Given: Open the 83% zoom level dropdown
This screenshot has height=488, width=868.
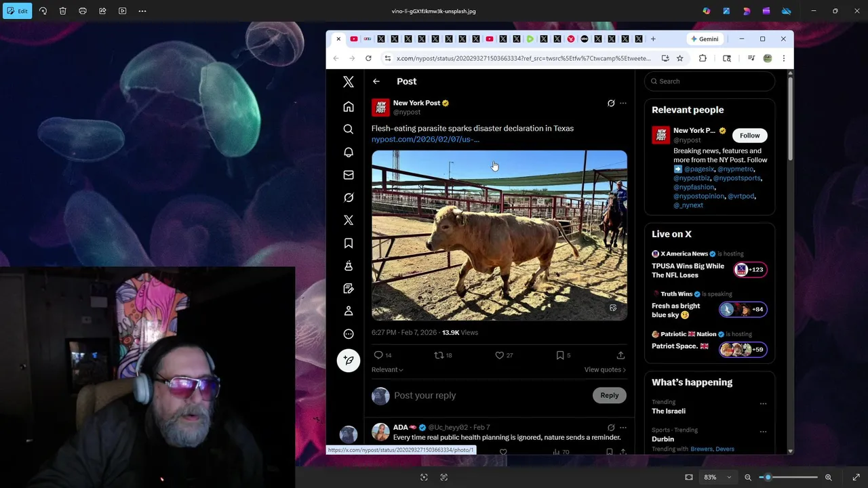Looking at the screenshot, I should [x=717, y=477].
